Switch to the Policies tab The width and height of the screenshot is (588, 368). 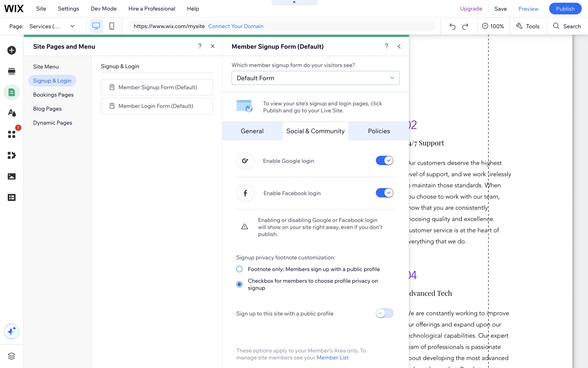coord(379,131)
